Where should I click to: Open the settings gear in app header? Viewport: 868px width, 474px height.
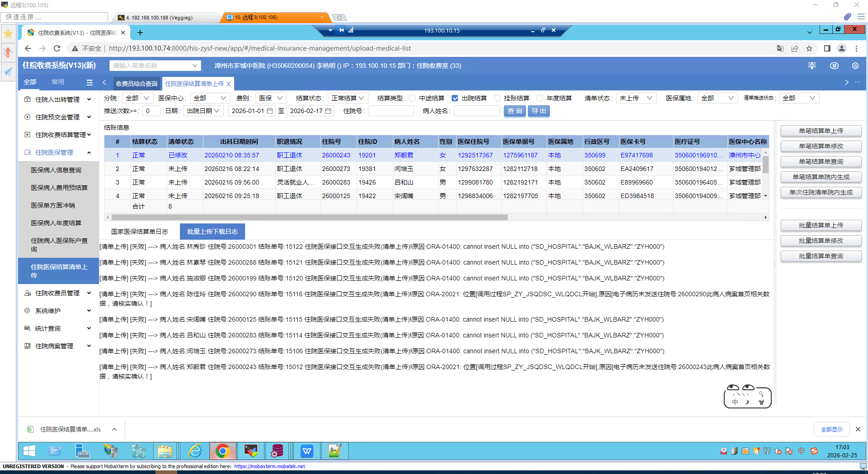click(x=855, y=66)
